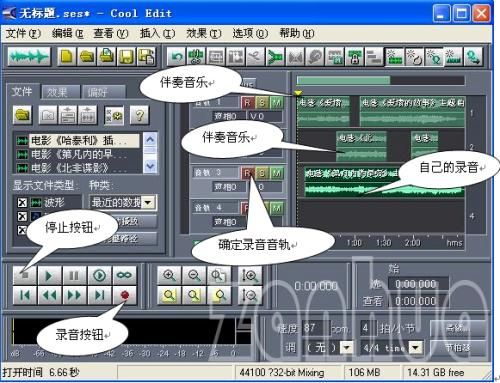Image resolution: width=500 pixels, height=383 pixels.
Task: Click the tempo field showing 87
Action: 315,329
